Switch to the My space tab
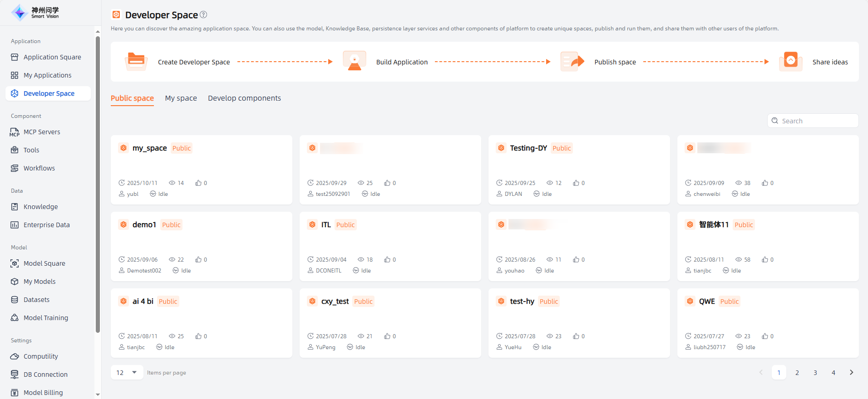868x399 pixels. 181,98
